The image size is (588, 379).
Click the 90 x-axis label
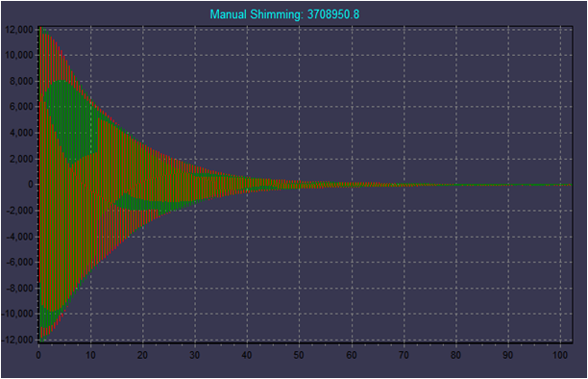(x=507, y=355)
